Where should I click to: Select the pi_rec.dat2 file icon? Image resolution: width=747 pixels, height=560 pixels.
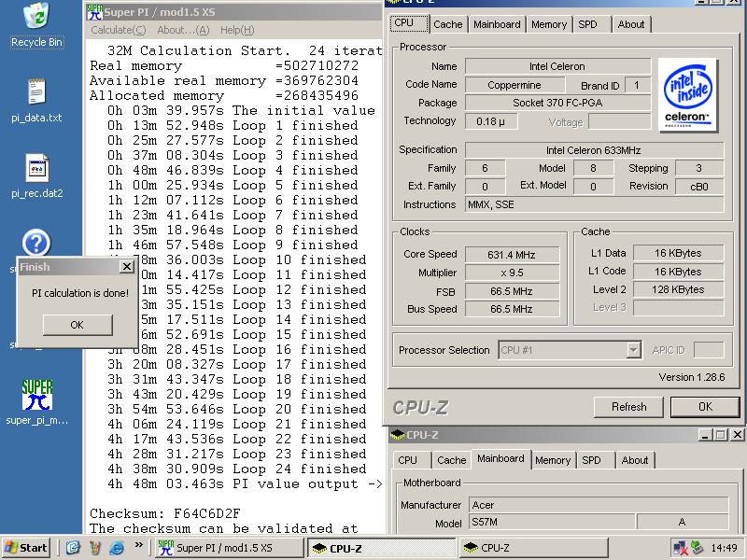tap(36, 175)
